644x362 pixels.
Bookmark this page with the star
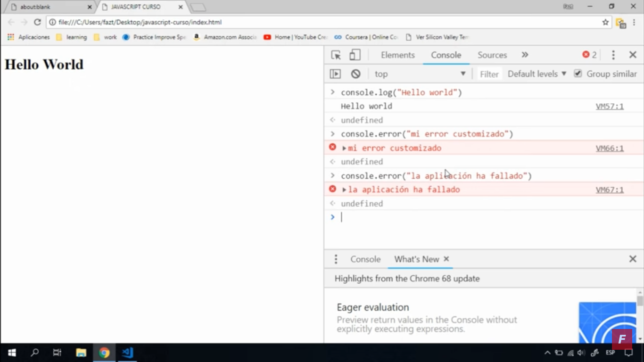pyautogui.click(x=605, y=22)
